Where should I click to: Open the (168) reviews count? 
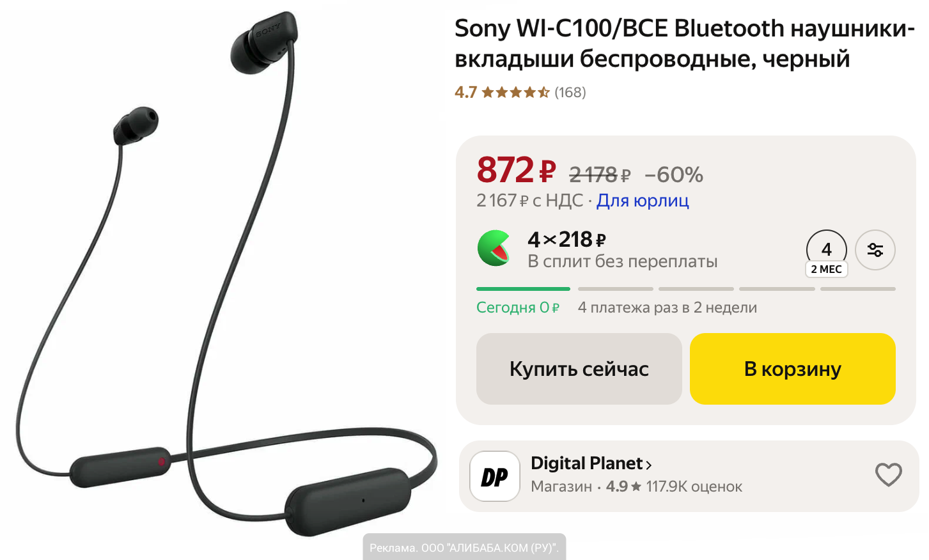pos(570,93)
